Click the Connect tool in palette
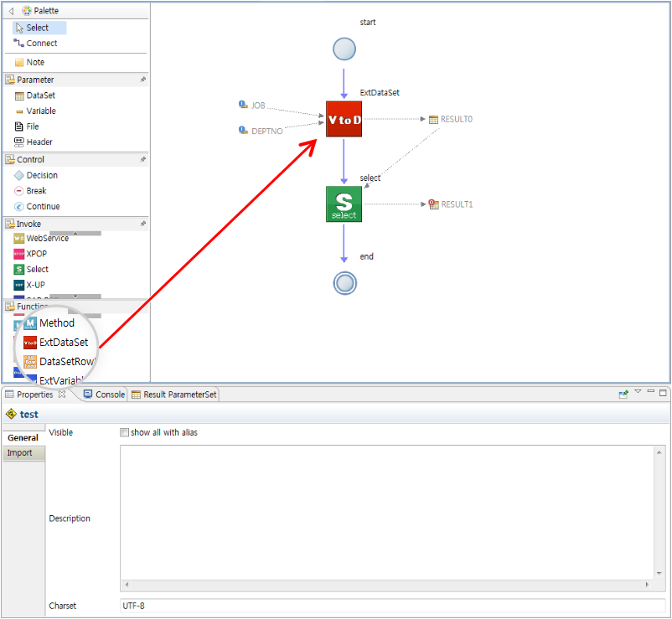The image size is (672, 619). pos(41,44)
